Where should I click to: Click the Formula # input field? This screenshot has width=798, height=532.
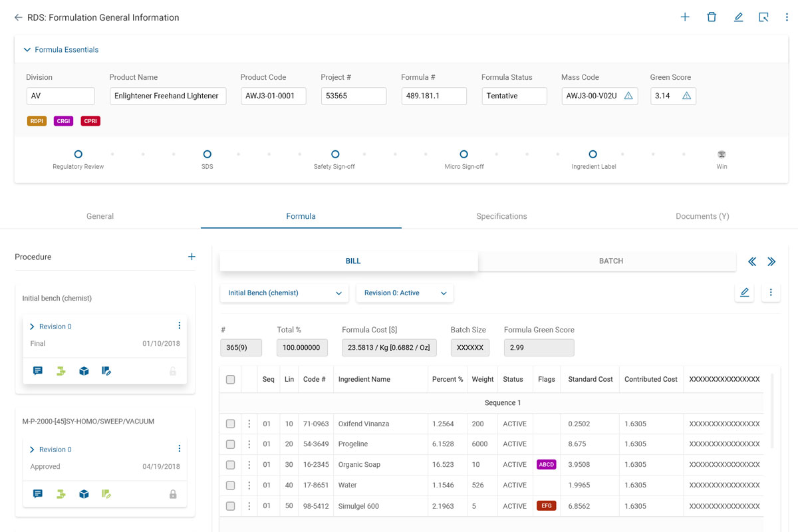434,96
